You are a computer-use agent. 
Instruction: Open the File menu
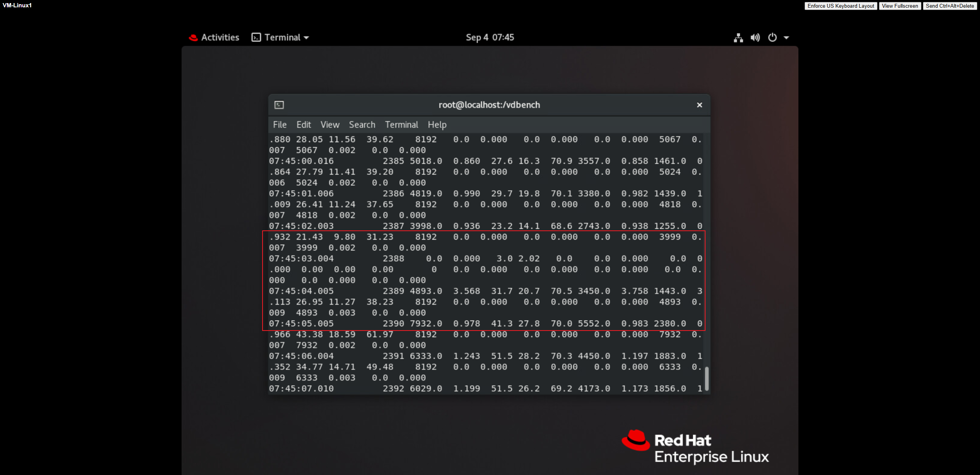[280, 125]
